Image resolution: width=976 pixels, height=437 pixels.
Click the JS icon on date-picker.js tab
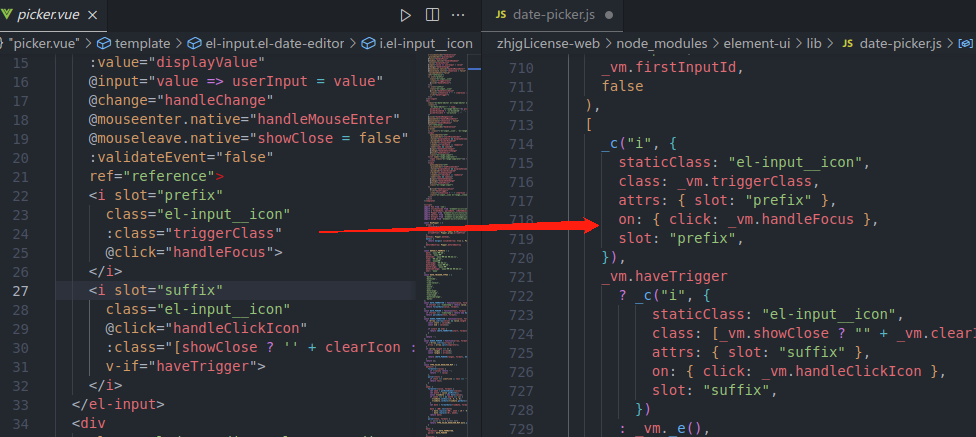(x=500, y=15)
